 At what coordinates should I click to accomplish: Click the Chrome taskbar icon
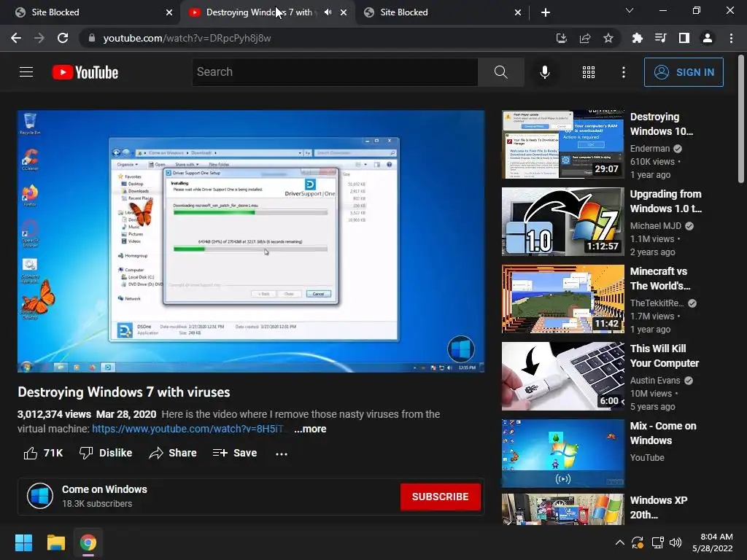tap(88, 542)
